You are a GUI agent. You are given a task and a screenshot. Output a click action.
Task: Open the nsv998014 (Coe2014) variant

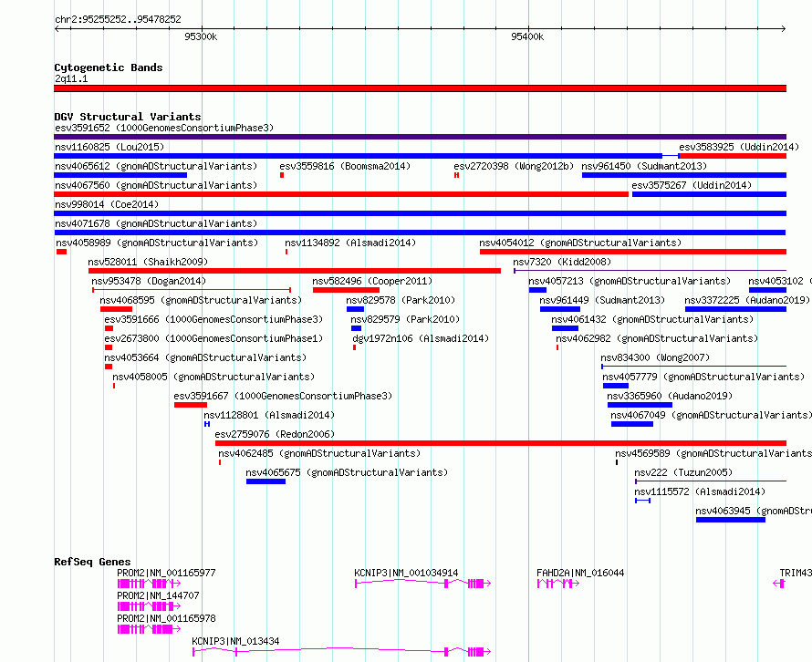click(x=107, y=204)
